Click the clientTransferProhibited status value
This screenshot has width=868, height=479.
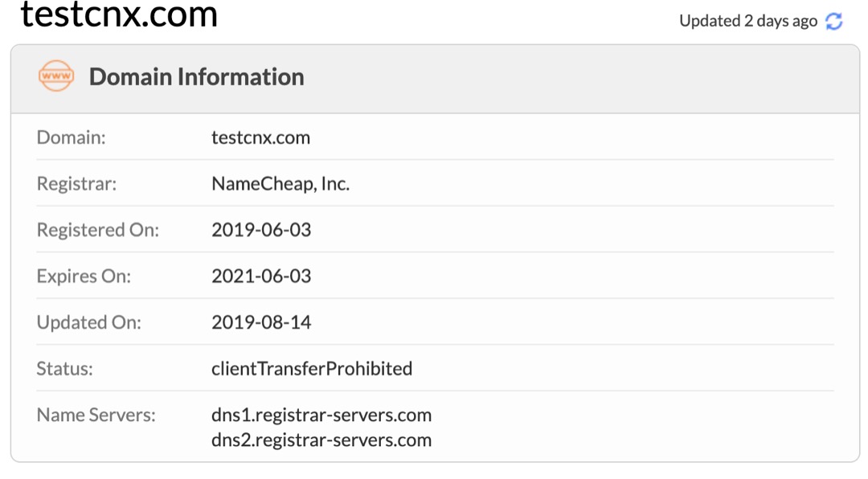tap(312, 368)
